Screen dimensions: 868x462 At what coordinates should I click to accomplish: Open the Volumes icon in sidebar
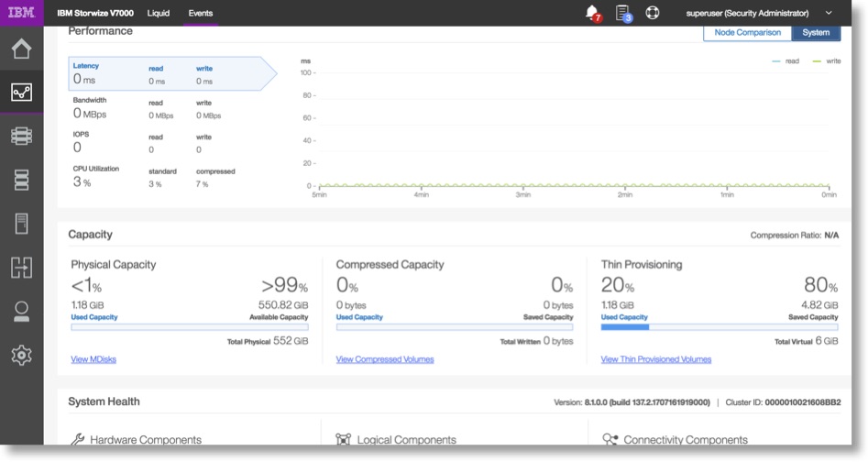click(x=21, y=180)
